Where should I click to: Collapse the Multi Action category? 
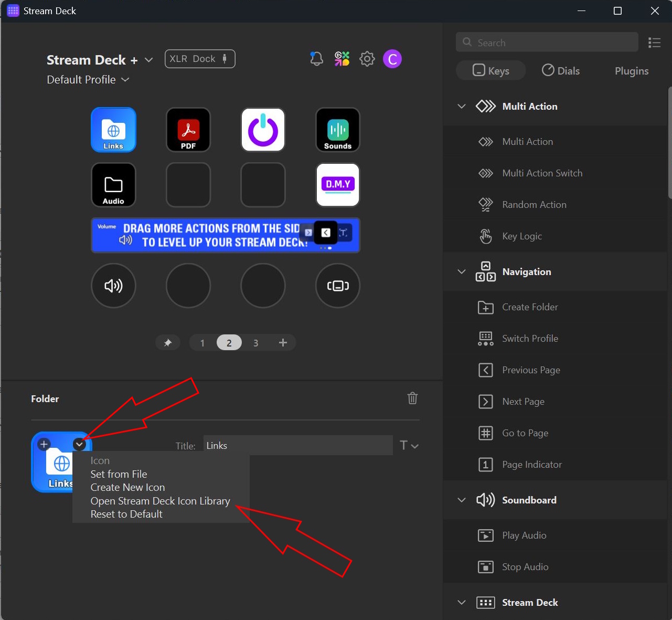(x=462, y=107)
